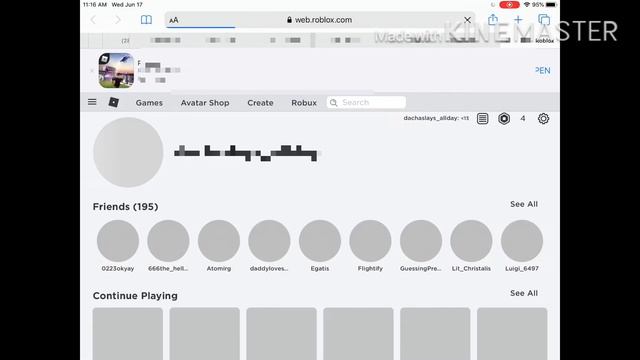
Task: Open the large profile avatar circle
Action: [128, 152]
